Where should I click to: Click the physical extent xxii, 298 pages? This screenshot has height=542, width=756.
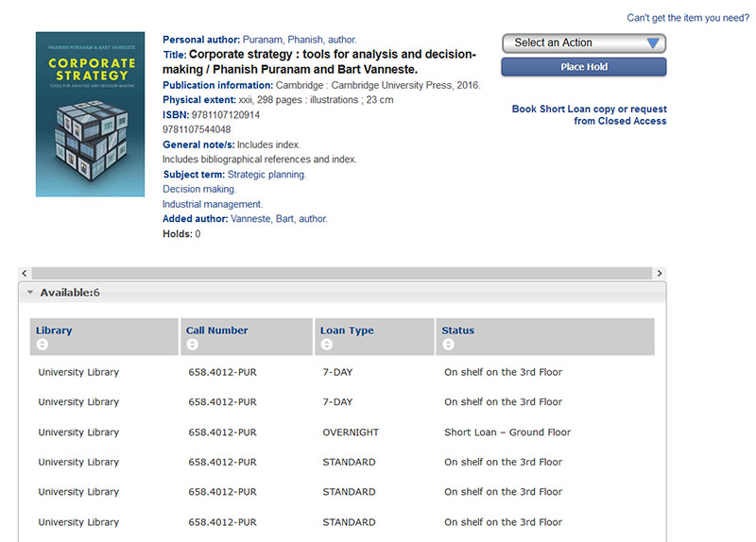point(316,100)
